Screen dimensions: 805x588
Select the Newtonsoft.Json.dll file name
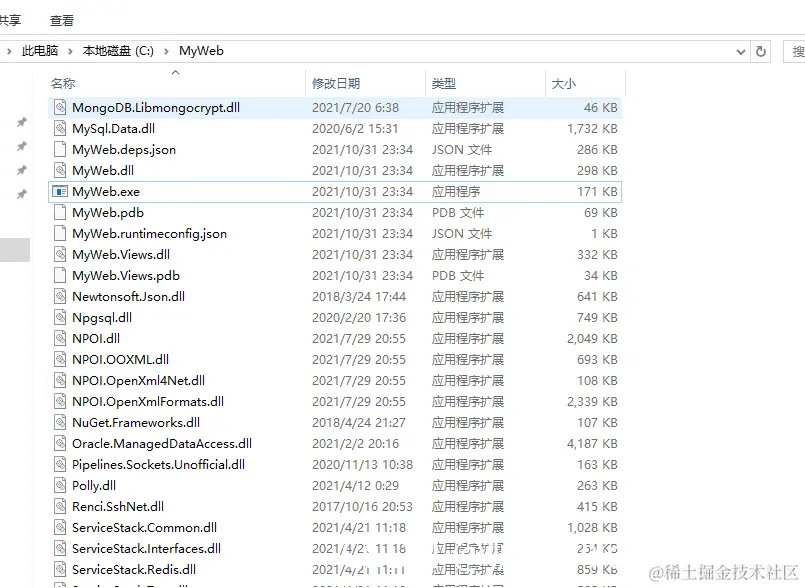pyautogui.click(x=128, y=296)
